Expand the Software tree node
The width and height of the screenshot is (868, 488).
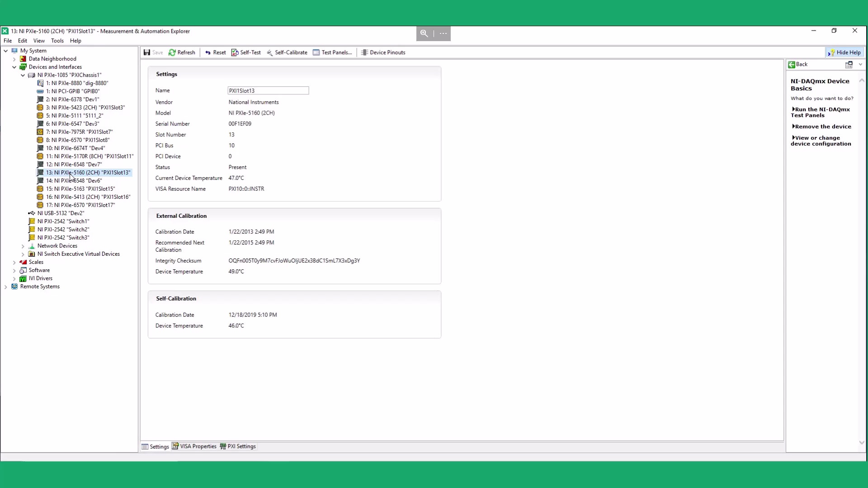click(14, 271)
